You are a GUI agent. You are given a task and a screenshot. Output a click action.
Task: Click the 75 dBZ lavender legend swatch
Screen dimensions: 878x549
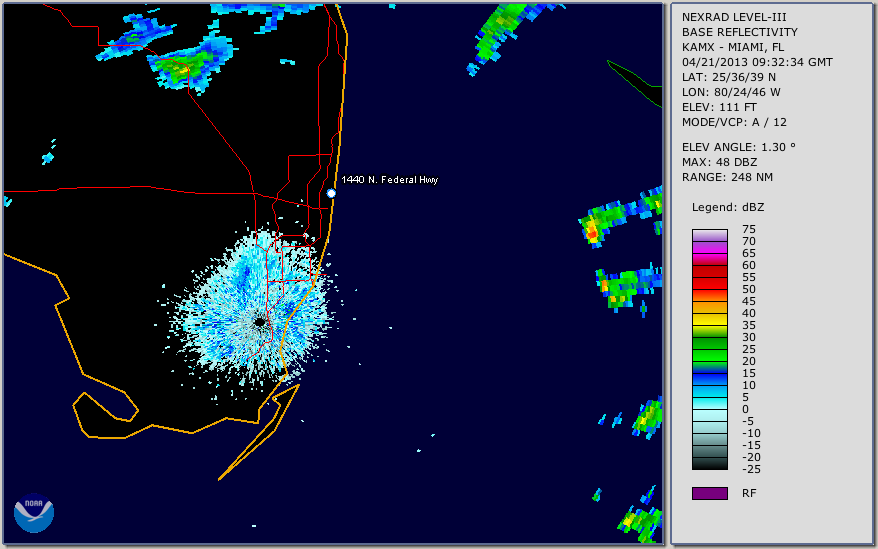coord(709,235)
